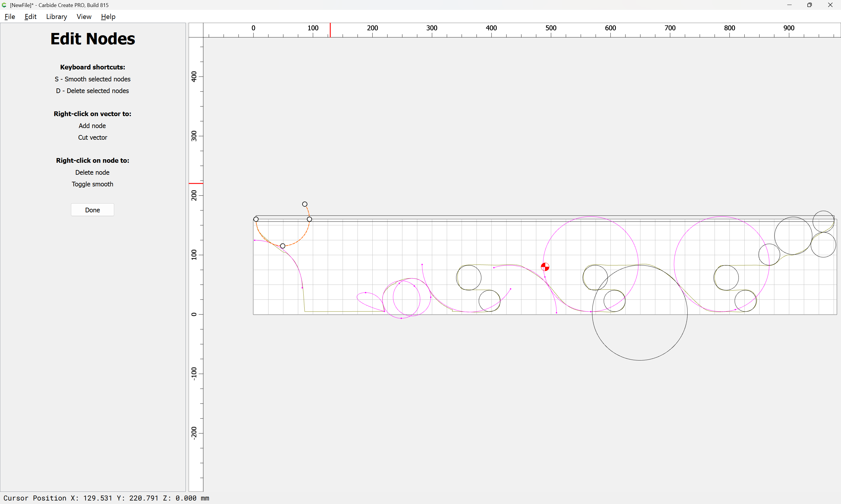841x504 pixels.
Task: Open the File menu
Action: click(x=10, y=17)
